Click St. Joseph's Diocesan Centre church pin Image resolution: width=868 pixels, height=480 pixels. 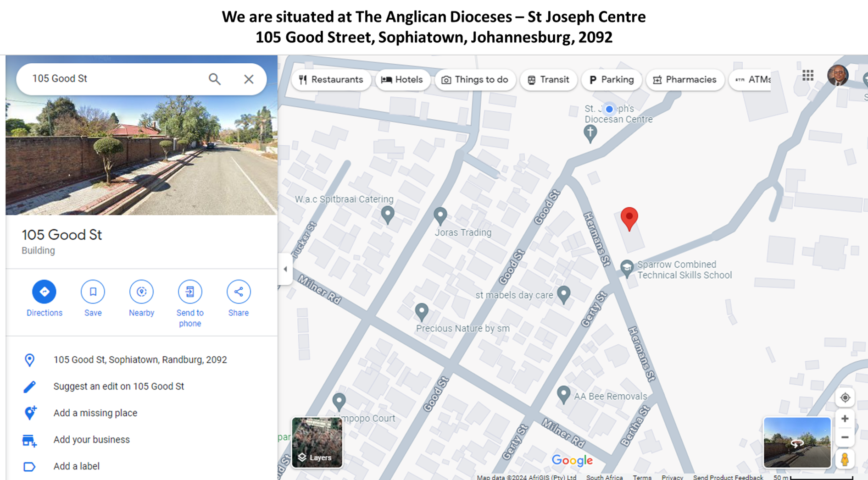point(590,134)
